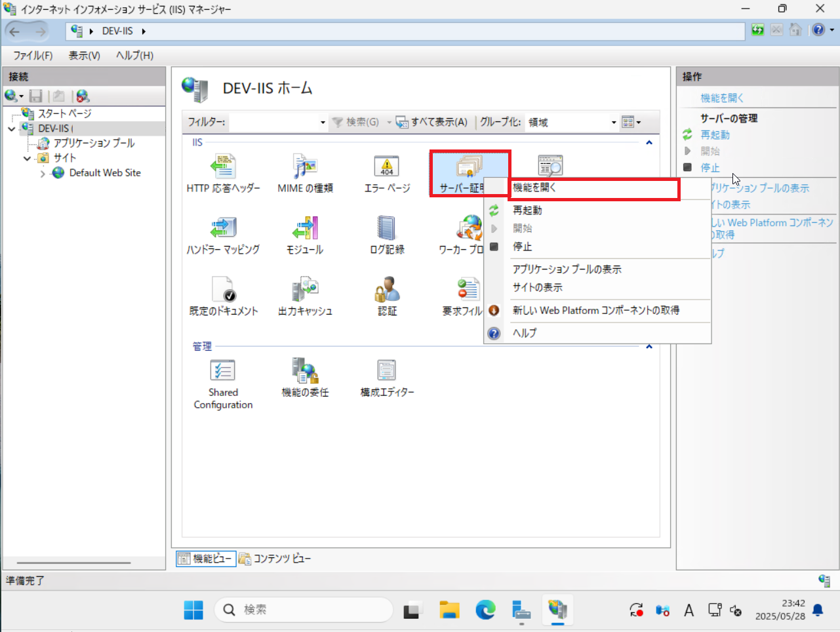Open the 表示(V) menu

pyautogui.click(x=85, y=56)
